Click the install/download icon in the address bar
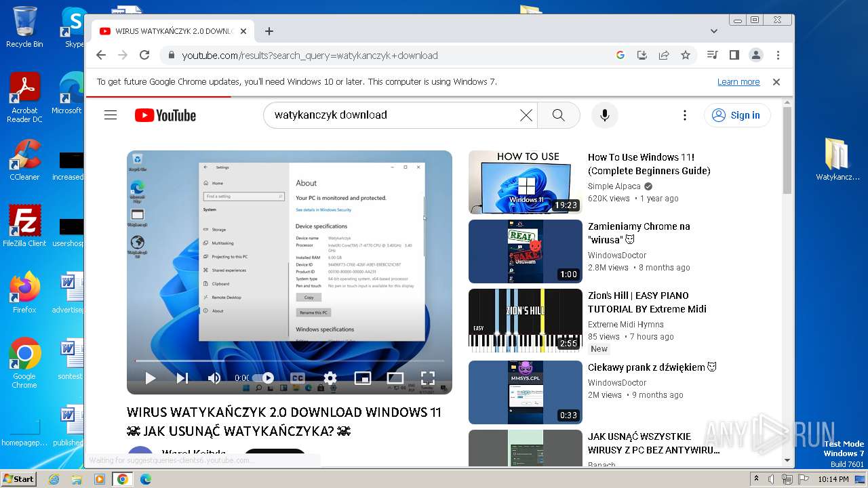The height and width of the screenshot is (488, 868). [642, 56]
